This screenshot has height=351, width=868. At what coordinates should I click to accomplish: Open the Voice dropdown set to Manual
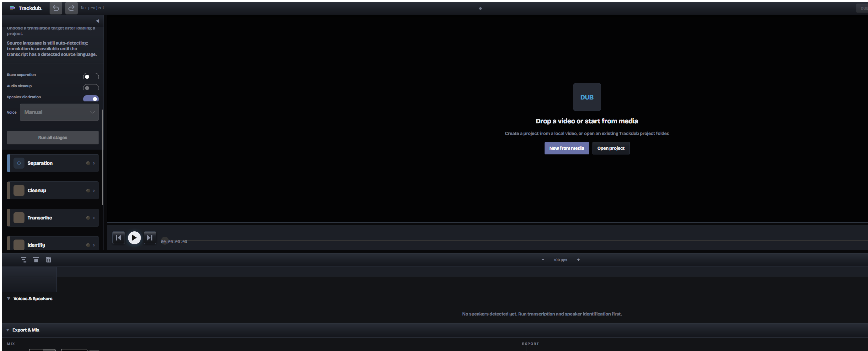click(x=59, y=112)
